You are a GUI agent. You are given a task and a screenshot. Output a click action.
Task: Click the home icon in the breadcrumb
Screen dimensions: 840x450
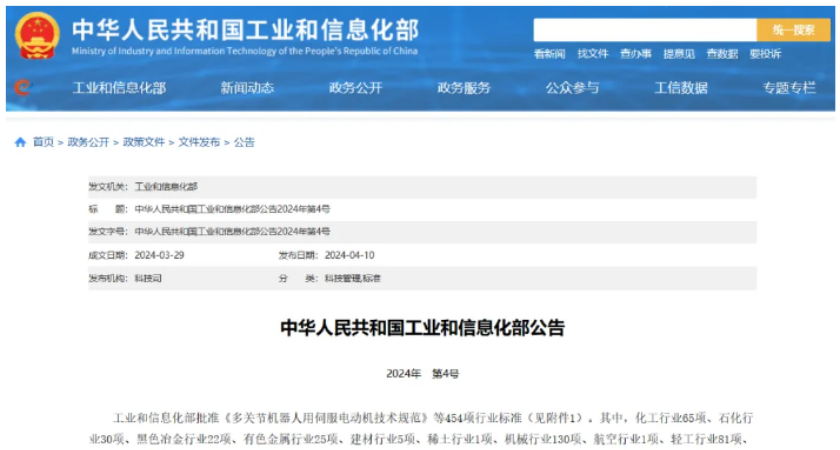tap(20, 142)
